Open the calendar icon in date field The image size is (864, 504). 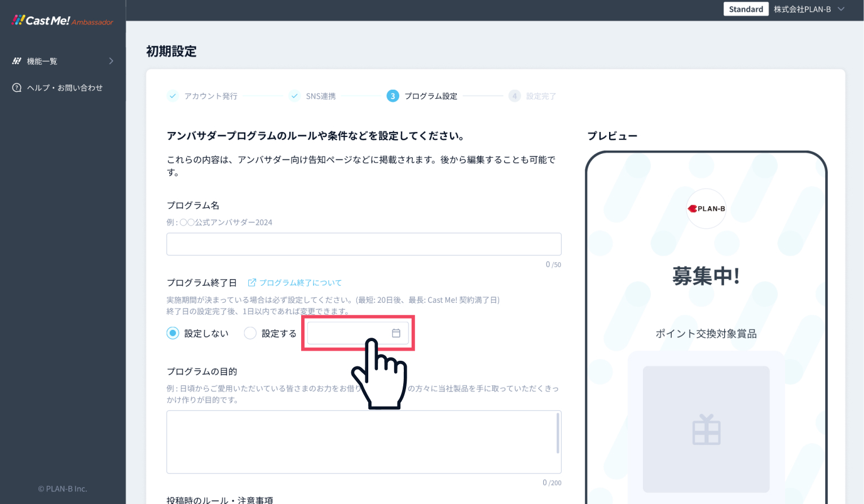coord(396,333)
